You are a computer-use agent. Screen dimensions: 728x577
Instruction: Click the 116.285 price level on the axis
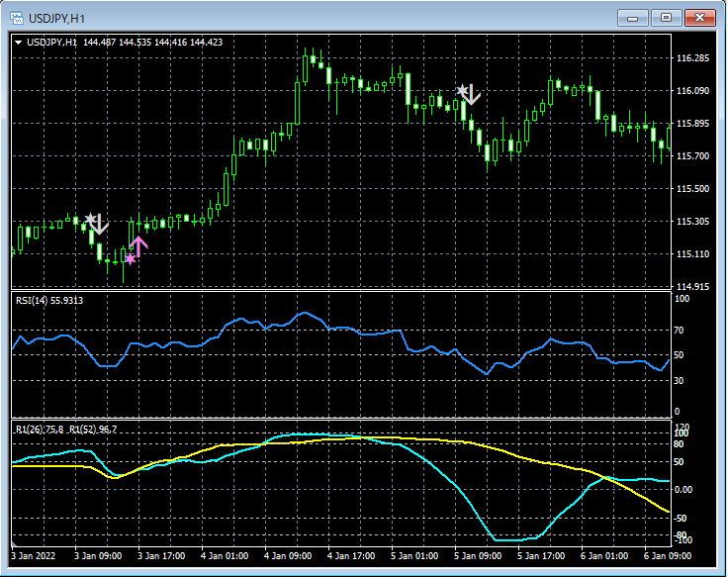click(692, 58)
